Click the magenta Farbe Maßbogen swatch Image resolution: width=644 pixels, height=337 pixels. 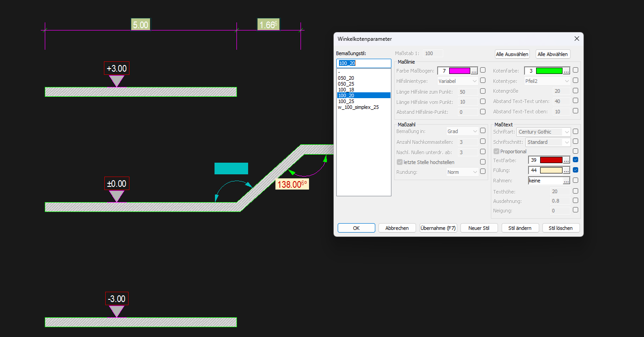459,71
